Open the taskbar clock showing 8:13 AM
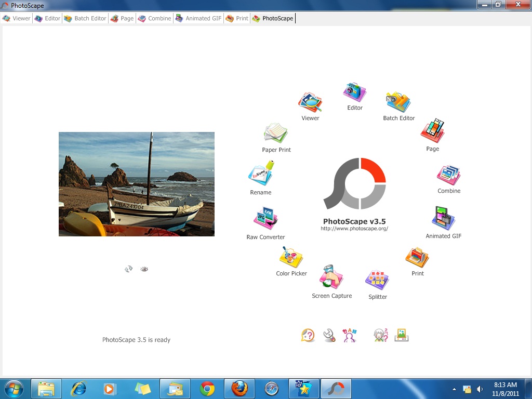The image size is (532, 399). click(x=505, y=389)
